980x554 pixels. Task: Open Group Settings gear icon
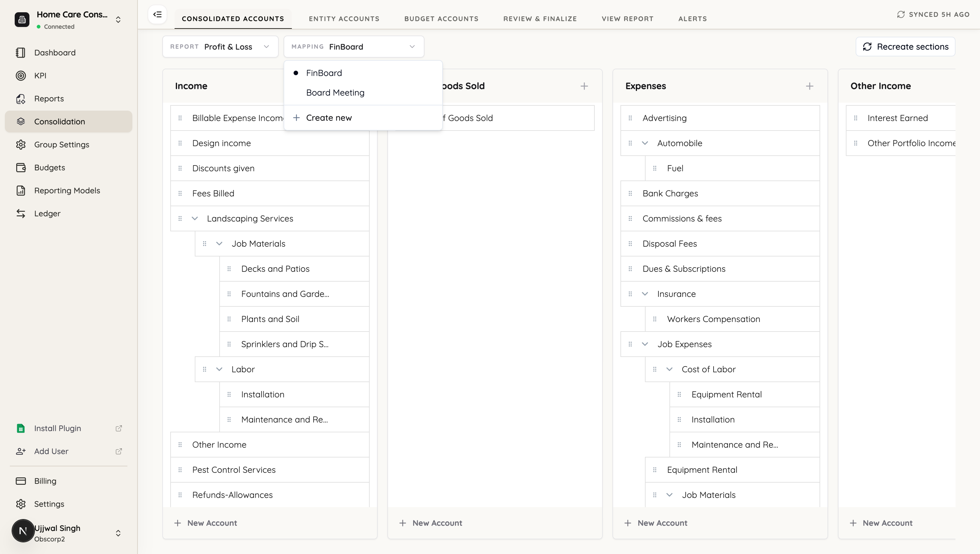tap(21, 145)
